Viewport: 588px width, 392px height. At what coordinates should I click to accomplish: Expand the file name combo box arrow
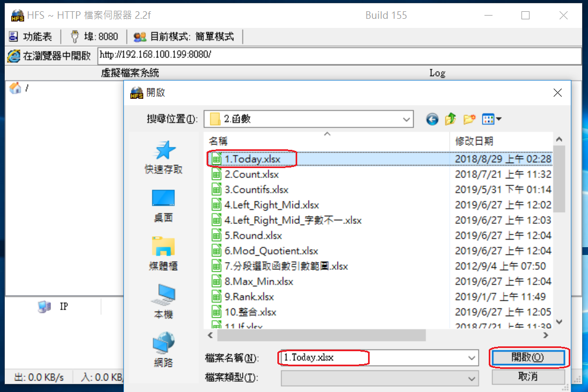click(x=472, y=358)
